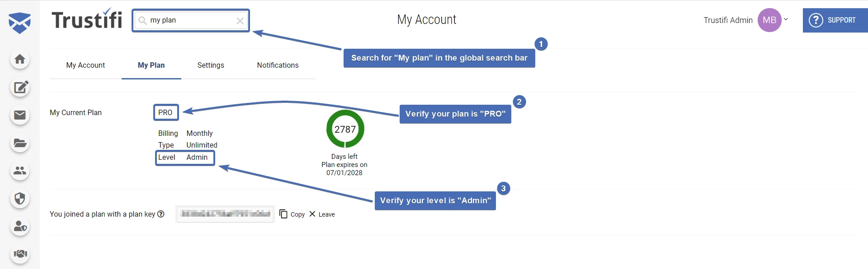Screen dimensions: 868x269
Task: Click the Trustifi logo
Action: pyautogui.click(x=86, y=19)
